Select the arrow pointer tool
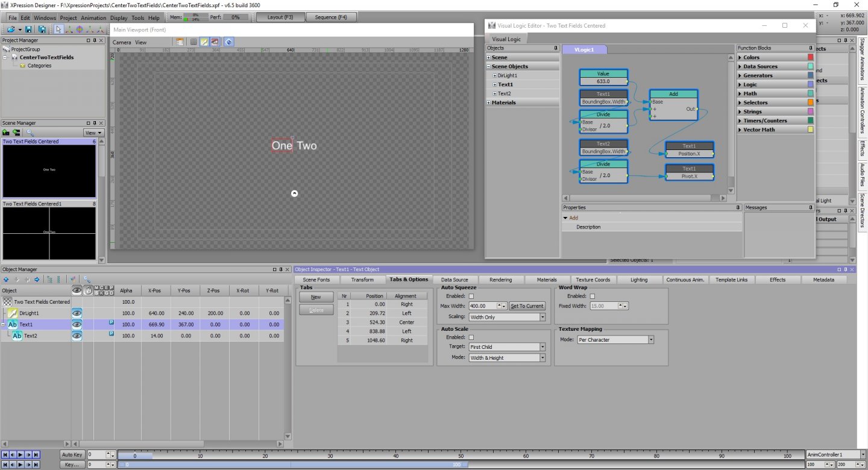The width and height of the screenshot is (868, 470). [x=58, y=29]
